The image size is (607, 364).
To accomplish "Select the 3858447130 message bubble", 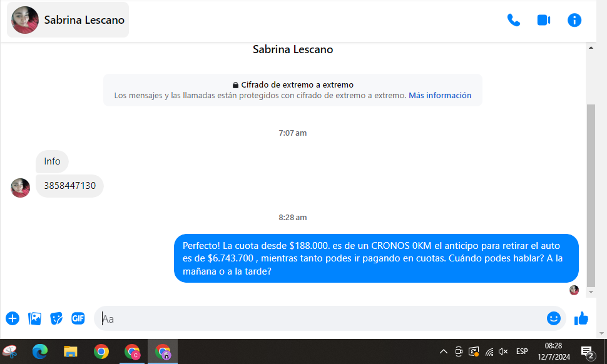I will pos(69,186).
